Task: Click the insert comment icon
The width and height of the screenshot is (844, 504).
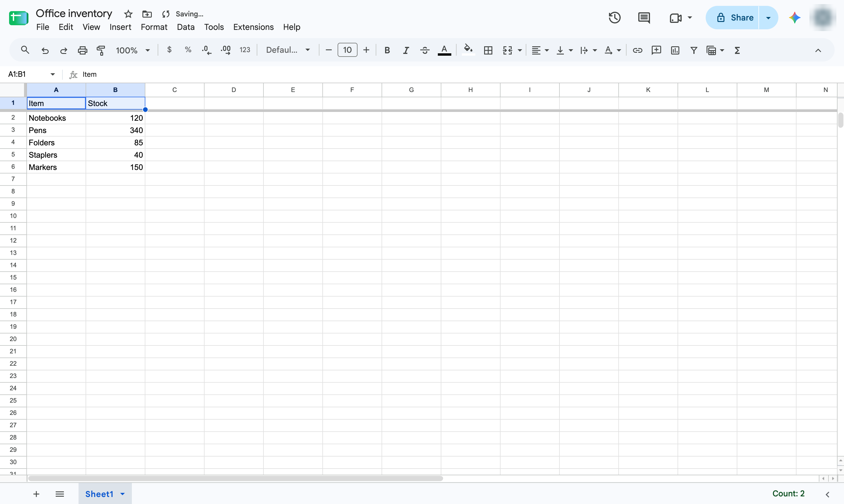Action: pyautogui.click(x=656, y=50)
